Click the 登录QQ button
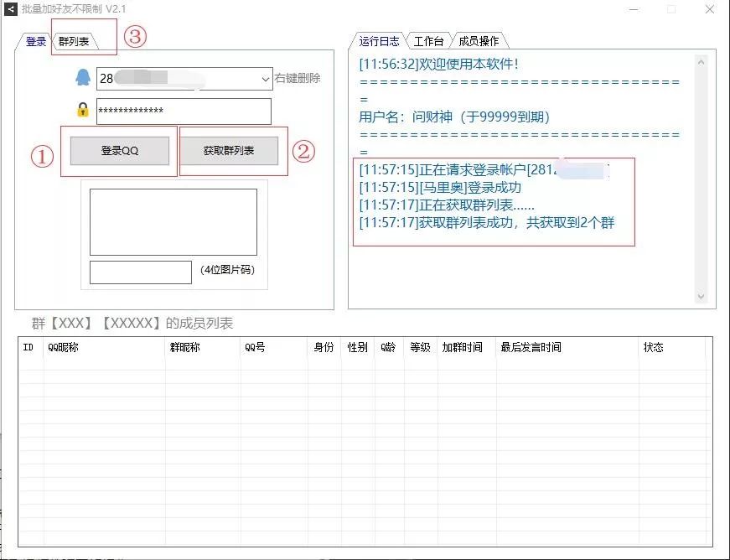The width and height of the screenshot is (730, 560). (x=119, y=151)
